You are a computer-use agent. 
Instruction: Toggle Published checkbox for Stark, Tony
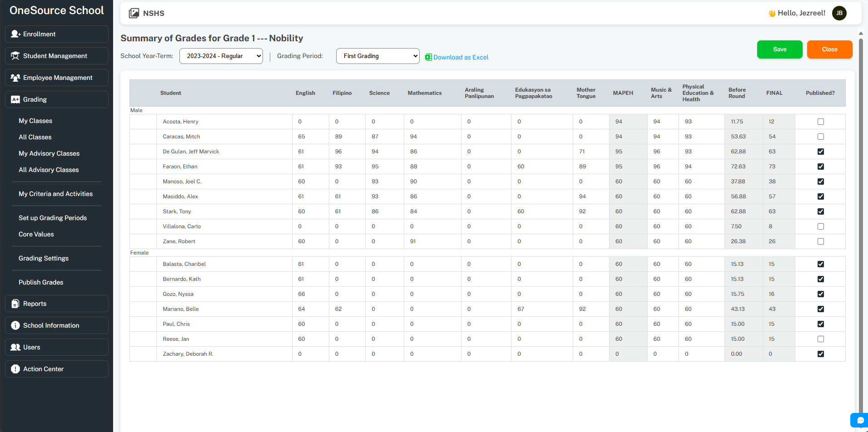click(x=820, y=211)
